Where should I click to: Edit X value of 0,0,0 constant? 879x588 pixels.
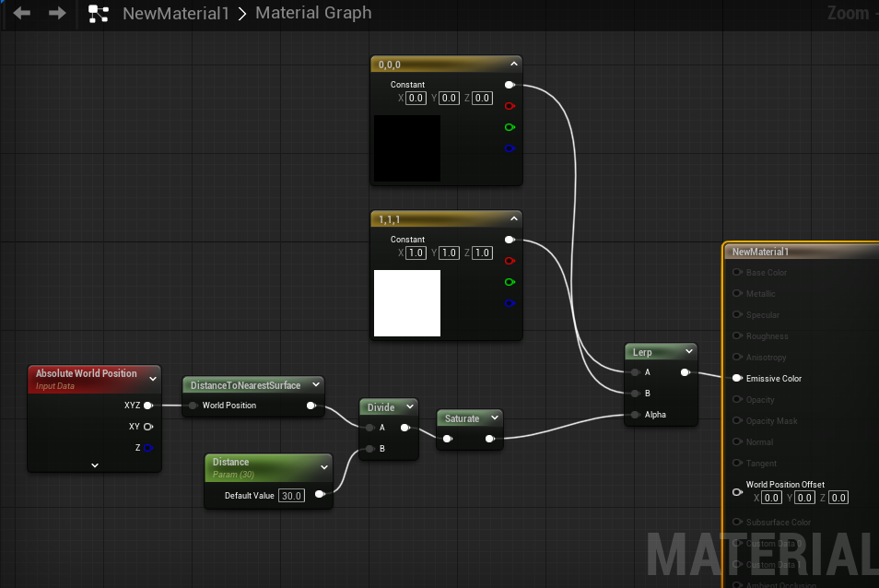tap(416, 98)
